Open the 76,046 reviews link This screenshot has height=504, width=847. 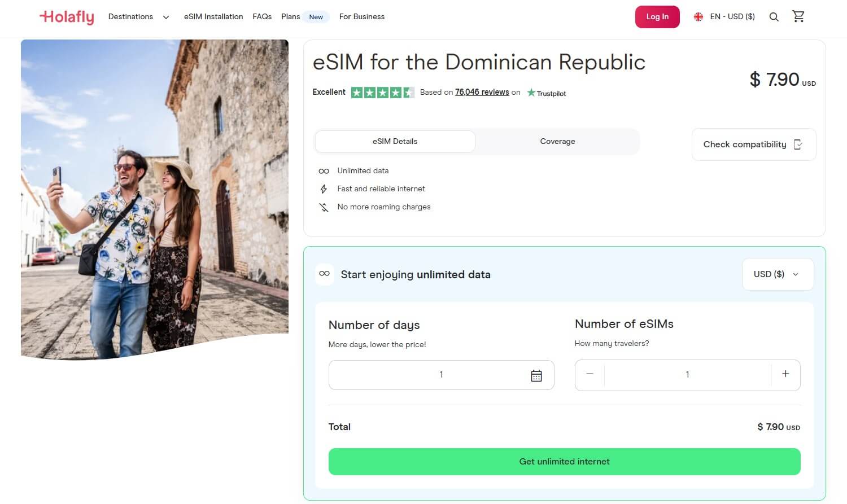tap(482, 93)
